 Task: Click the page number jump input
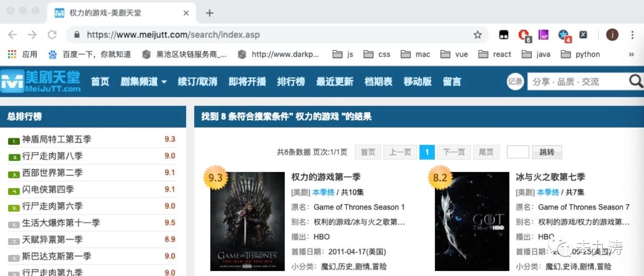tap(518, 152)
